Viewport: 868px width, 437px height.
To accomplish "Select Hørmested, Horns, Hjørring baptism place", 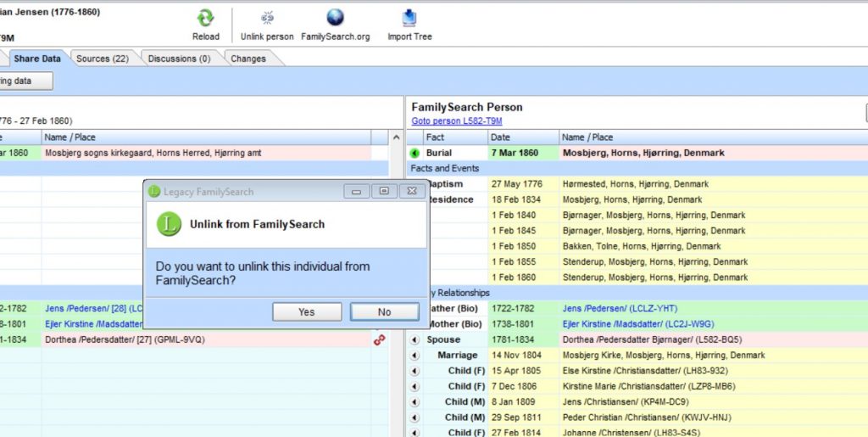I will 636,184.
